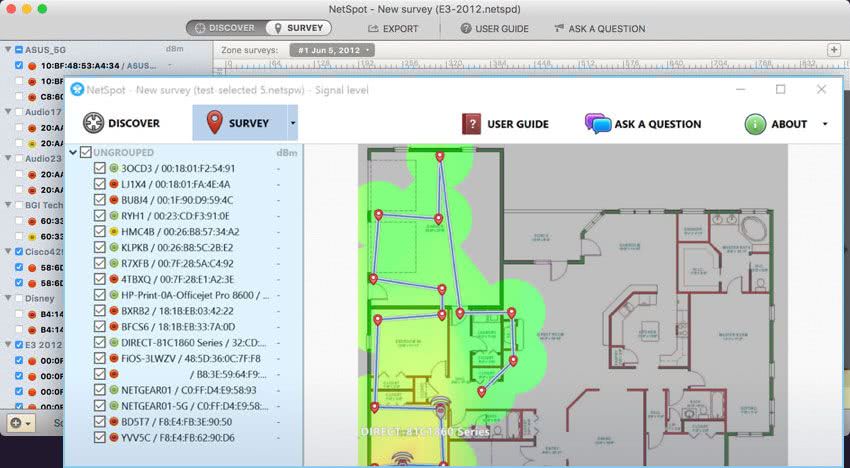Viewport: 850px width, 468px height.
Task: Open User Guide in front window
Action: pyautogui.click(x=505, y=124)
